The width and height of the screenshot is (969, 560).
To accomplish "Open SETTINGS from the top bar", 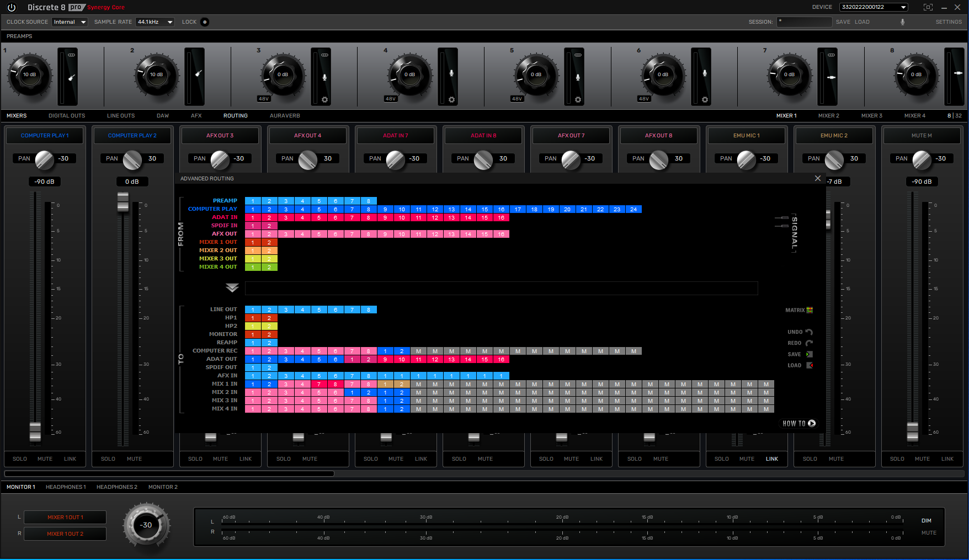I will point(949,22).
